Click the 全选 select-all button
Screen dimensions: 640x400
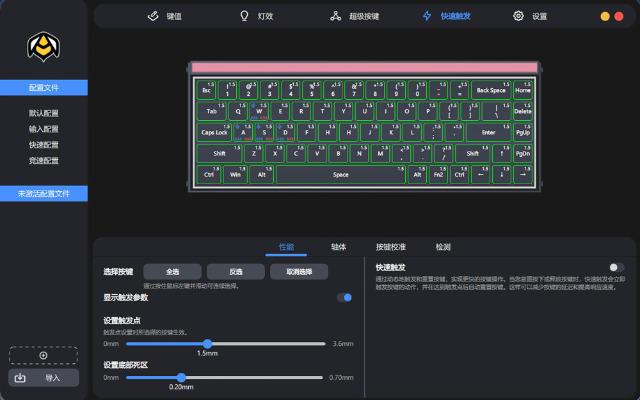click(x=172, y=272)
